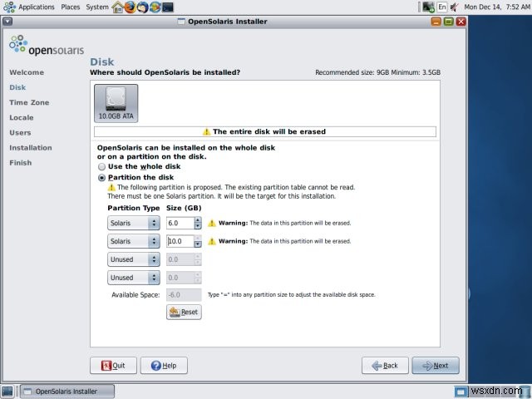Open the home folder launcher icon
The image size is (532, 399).
pos(118,7)
